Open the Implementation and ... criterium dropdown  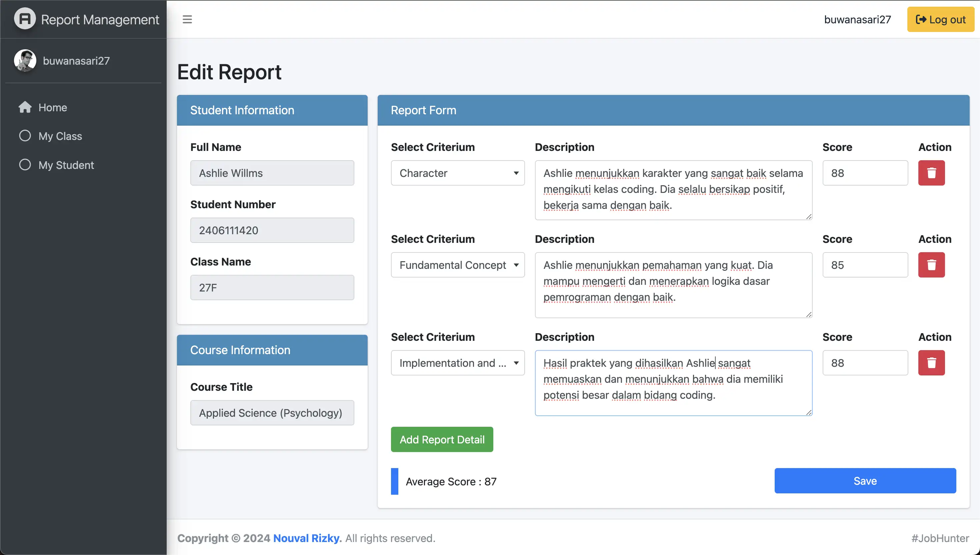point(458,363)
